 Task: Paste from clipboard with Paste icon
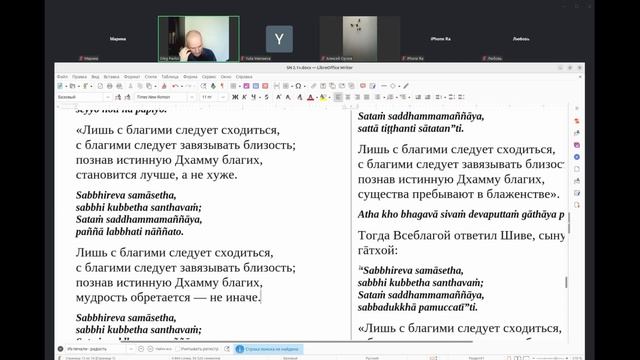(x=149, y=86)
